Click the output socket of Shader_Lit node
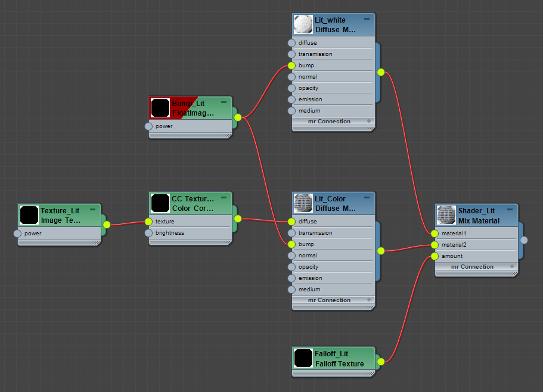The width and height of the screenshot is (543, 392). pyautogui.click(x=524, y=239)
